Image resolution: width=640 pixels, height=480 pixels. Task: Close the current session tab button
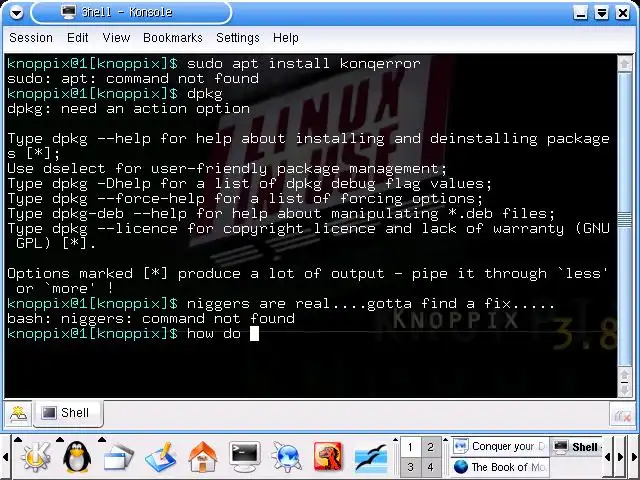[623, 416]
